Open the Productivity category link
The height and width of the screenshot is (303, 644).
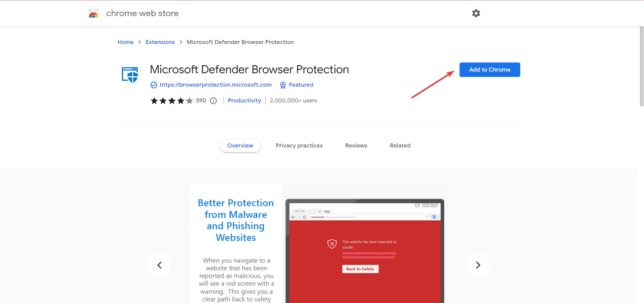tap(244, 101)
